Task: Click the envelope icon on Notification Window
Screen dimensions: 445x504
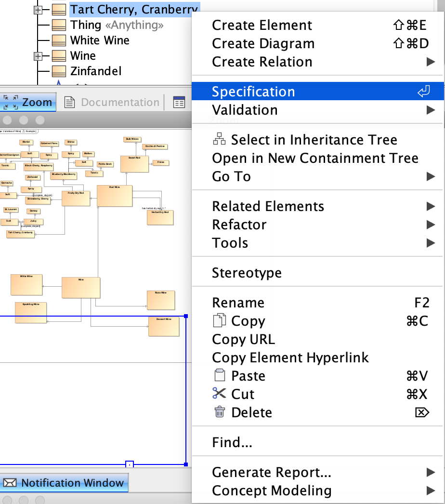Action: (x=10, y=483)
